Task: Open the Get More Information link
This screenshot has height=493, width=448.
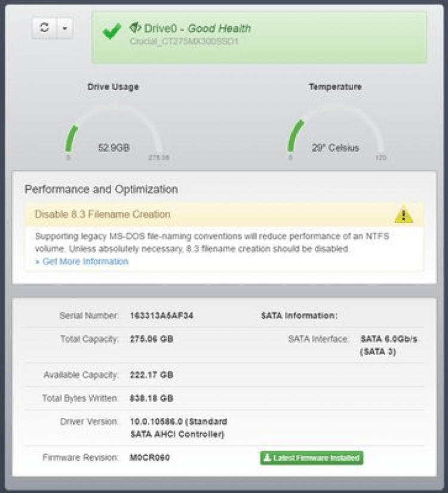Action: point(82,261)
